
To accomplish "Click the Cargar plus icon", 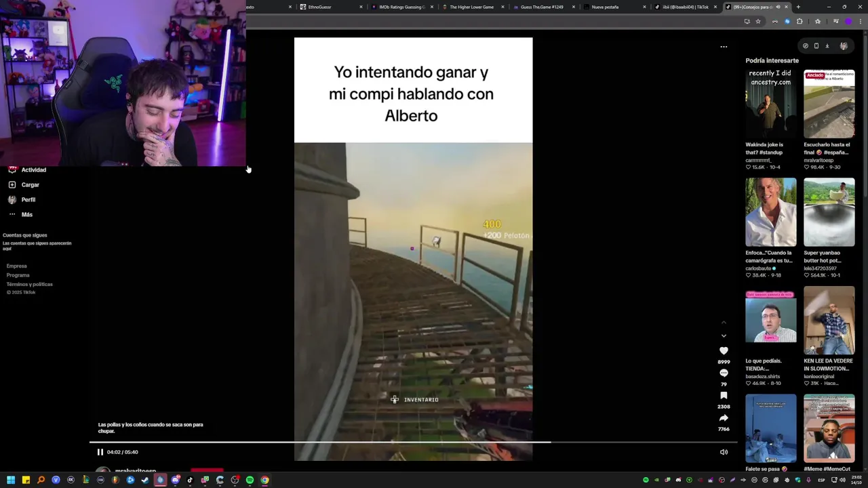I will [12, 184].
